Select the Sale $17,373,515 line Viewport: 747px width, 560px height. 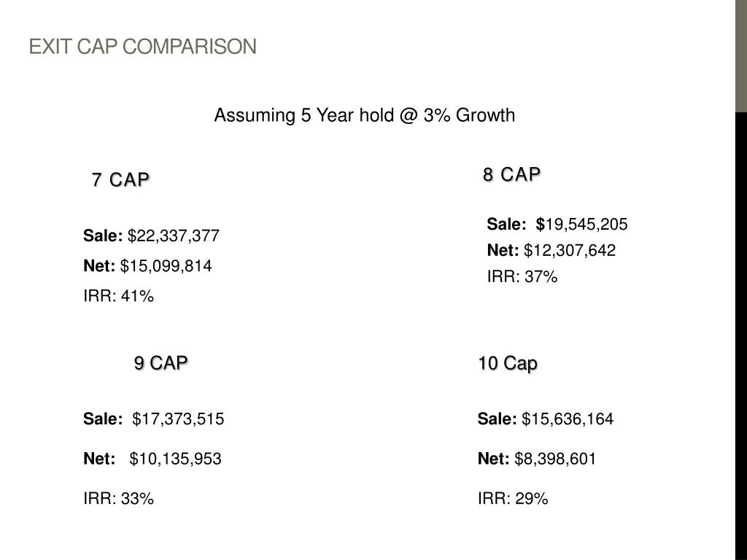point(153,419)
